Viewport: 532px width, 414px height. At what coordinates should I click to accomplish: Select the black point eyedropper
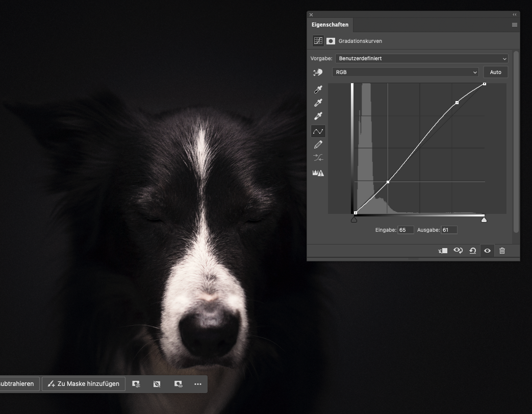318,90
